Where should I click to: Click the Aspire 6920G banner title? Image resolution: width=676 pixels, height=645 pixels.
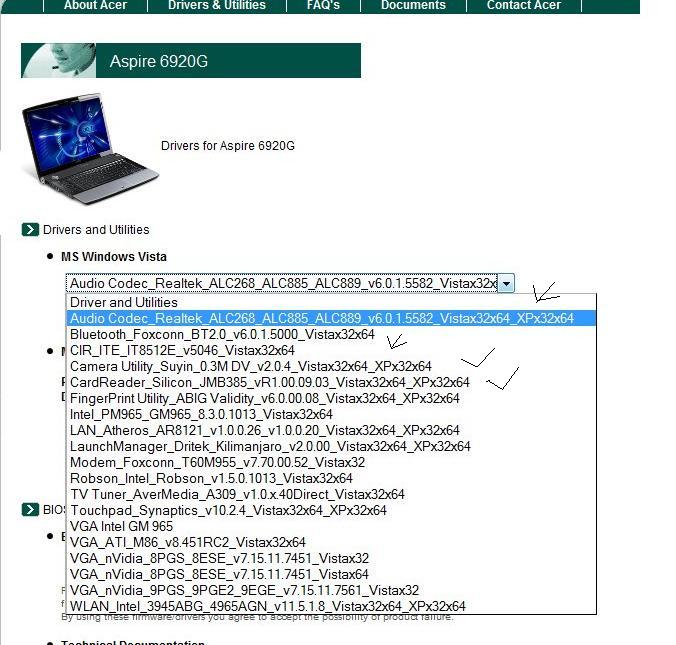pyautogui.click(x=159, y=61)
